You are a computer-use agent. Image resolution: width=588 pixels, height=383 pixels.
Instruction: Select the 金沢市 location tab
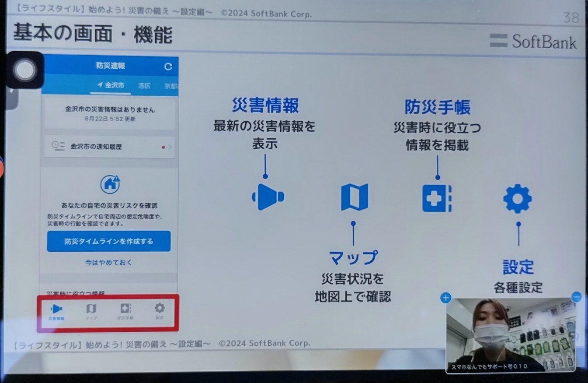click(x=111, y=85)
